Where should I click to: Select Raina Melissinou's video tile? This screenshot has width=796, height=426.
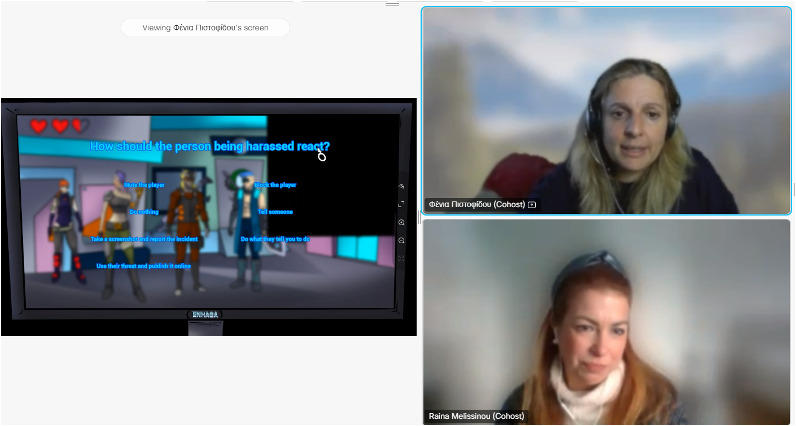[x=606, y=321]
